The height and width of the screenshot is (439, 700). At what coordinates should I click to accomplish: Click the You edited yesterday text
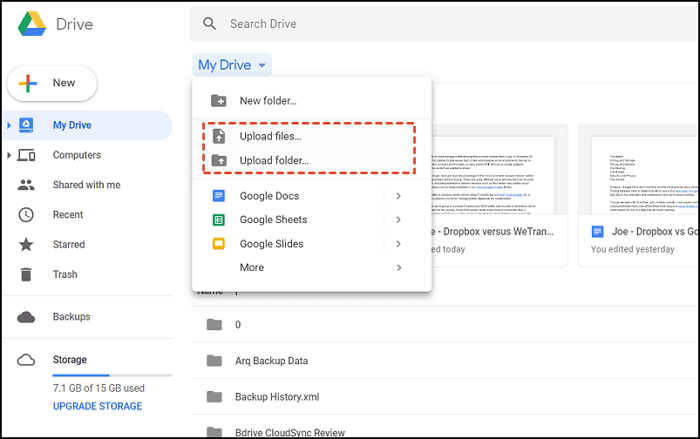tap(633, 249)
